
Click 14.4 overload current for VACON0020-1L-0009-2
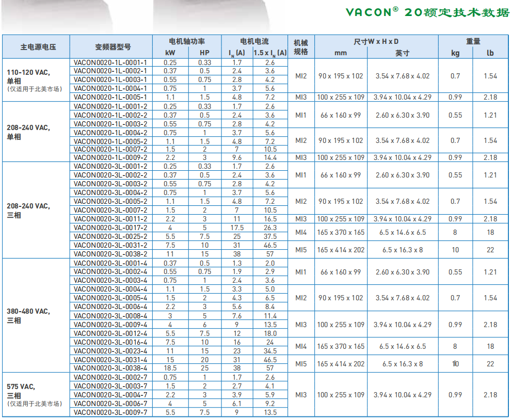(270, 157)
